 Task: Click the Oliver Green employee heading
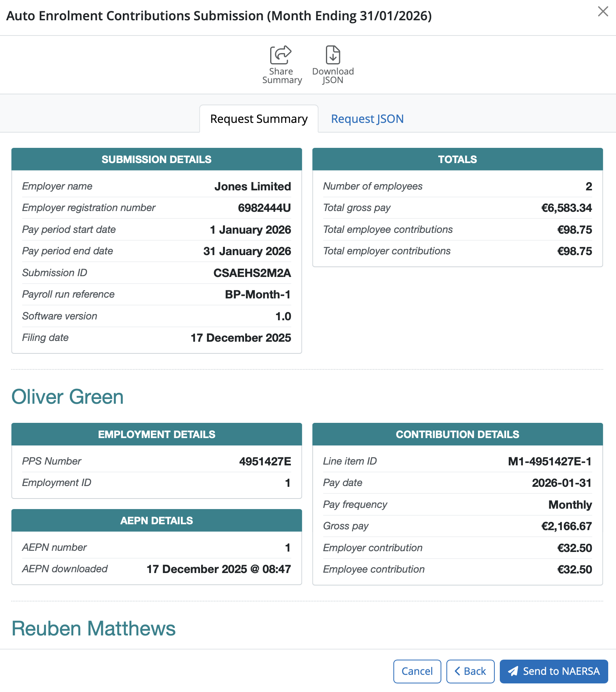point(67,397)
